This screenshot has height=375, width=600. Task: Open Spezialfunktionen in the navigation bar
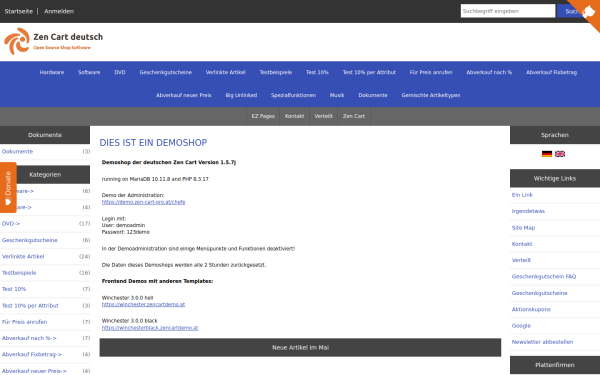[x=293, y=95]
